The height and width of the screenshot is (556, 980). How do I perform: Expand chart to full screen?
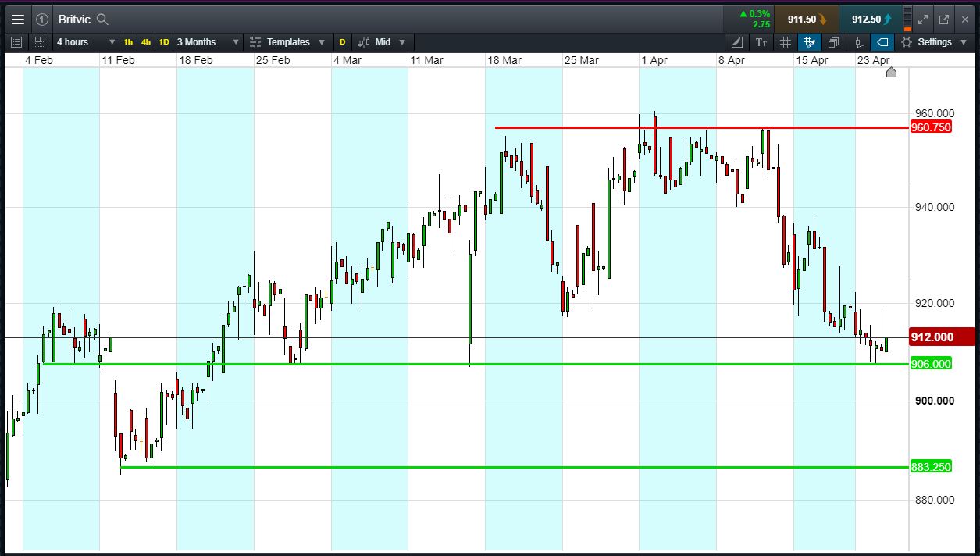coord(923,20)
